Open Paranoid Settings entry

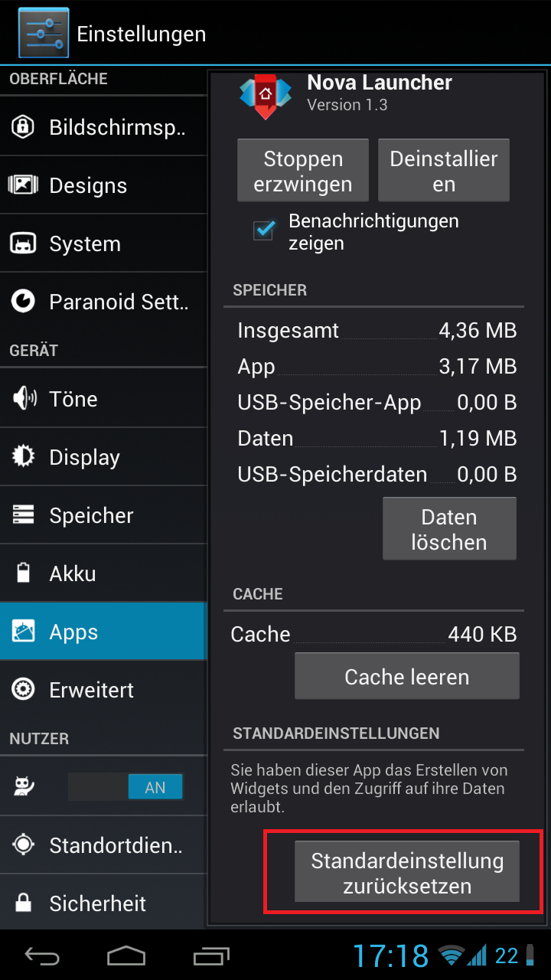103,302
